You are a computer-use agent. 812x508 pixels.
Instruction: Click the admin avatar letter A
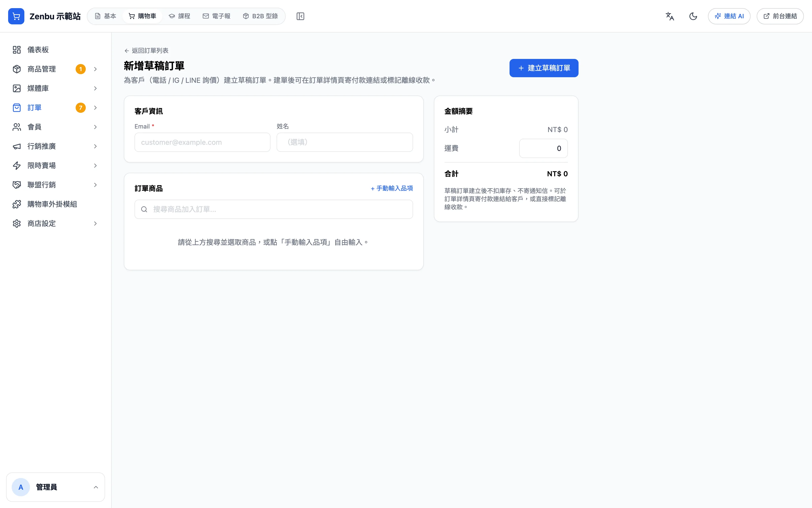(x=21, y=487)
